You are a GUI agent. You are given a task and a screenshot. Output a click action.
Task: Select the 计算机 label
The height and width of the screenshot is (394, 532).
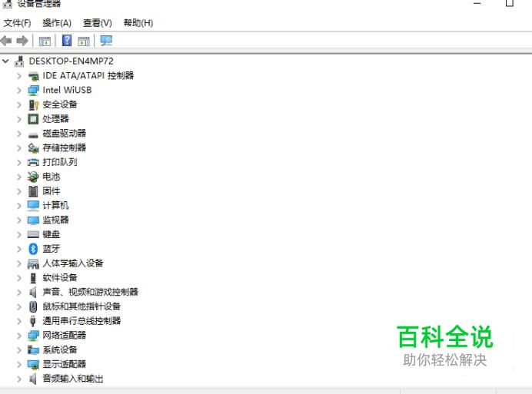55,206
